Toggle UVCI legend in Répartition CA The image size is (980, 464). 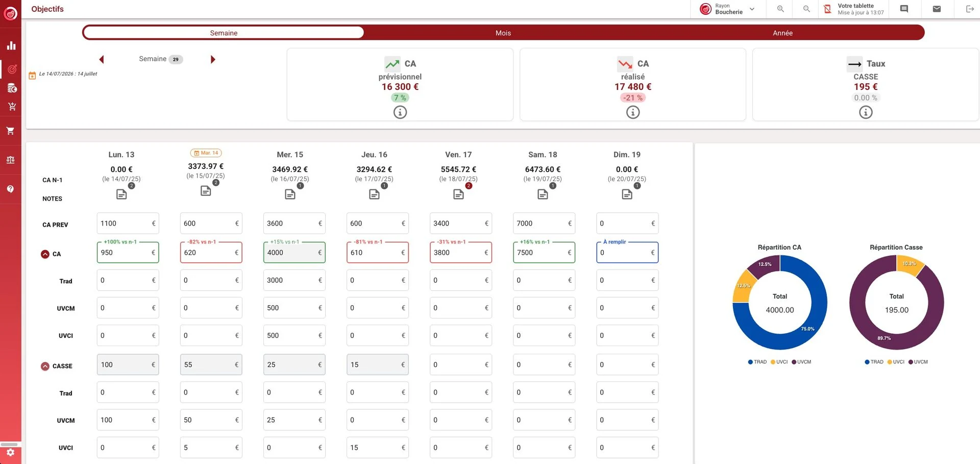[779, 362]
